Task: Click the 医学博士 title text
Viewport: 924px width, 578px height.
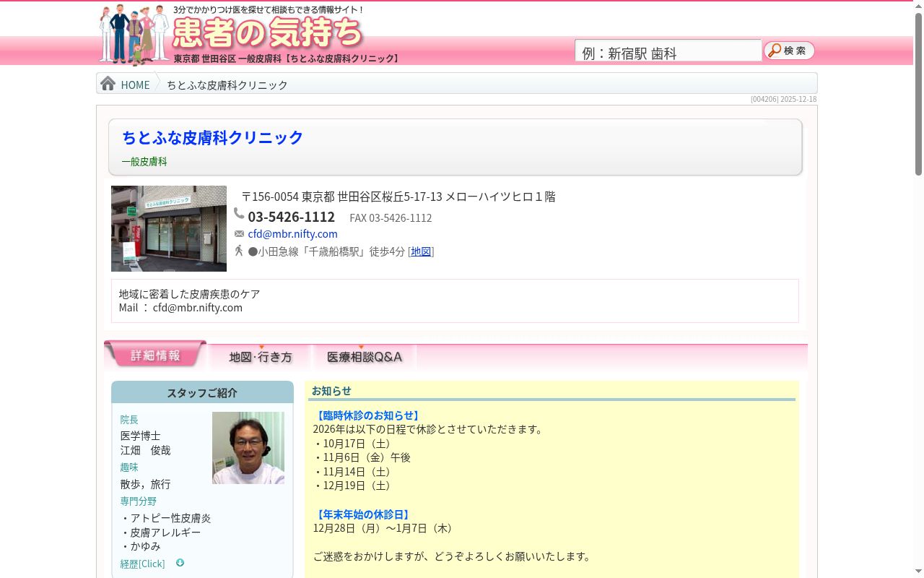Action: (x=140, y=436)
